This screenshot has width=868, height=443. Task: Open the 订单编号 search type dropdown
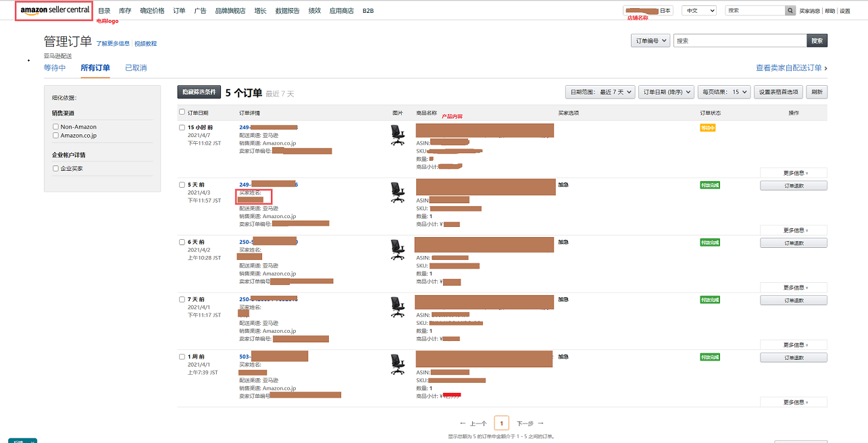click(650, 41)
